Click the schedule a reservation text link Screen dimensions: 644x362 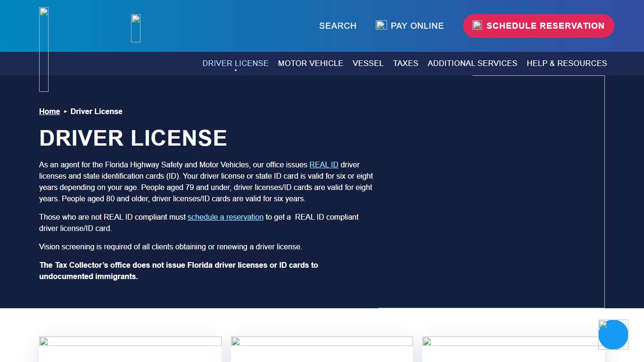(225, 217)
